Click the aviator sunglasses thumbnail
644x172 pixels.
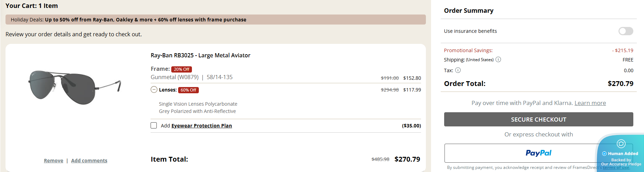tap(74, 87)
